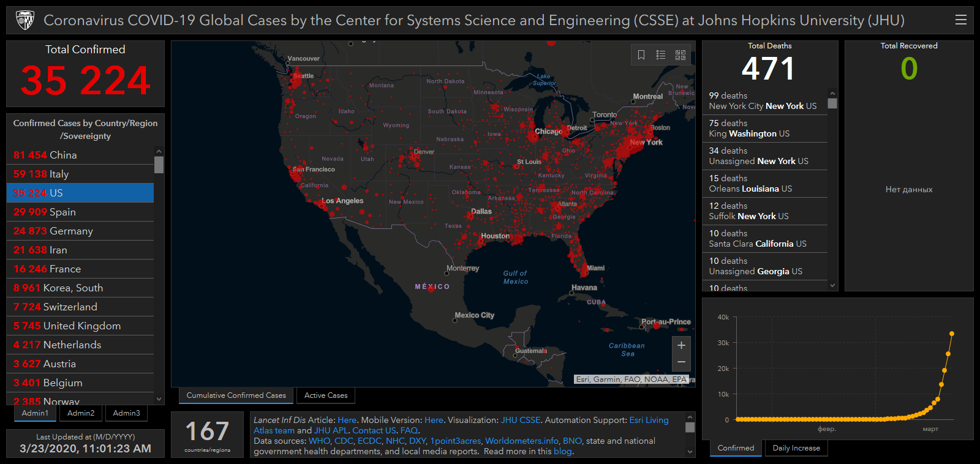Click the deaths list scroll-down arrow
The height and width of the screenshot is (464, 980).
pyautogui.click(x=832, y=285)
